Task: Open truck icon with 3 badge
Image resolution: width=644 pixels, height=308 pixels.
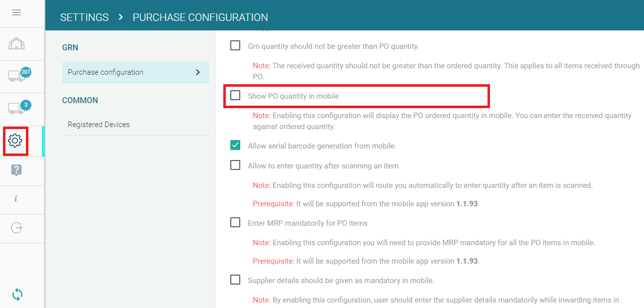Action: [17, 108]
